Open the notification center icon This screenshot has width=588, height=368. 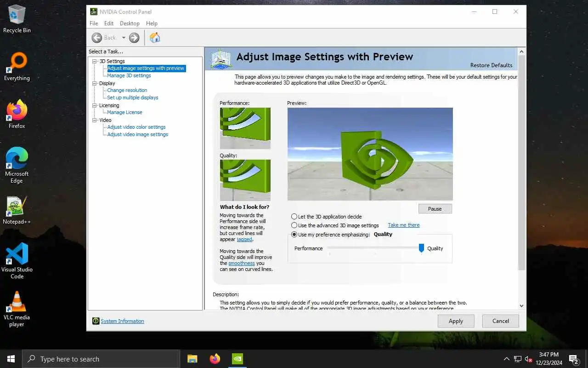click(574, 359)
